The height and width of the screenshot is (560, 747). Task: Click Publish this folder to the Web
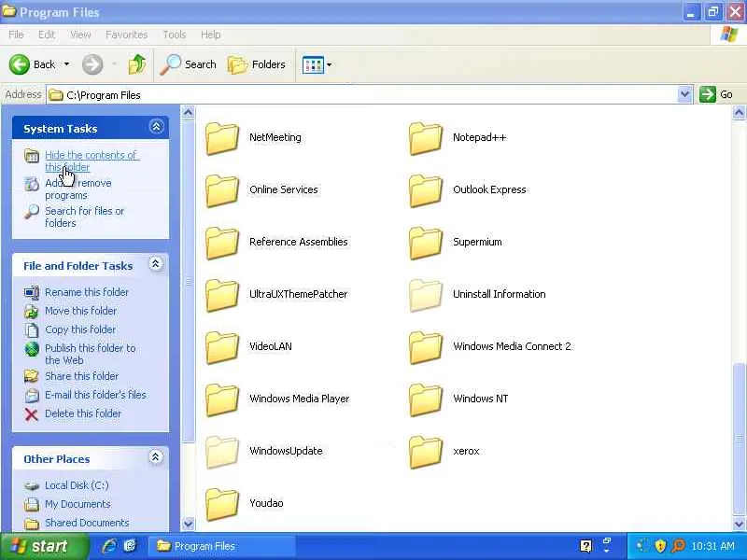[x=90, y=354]
